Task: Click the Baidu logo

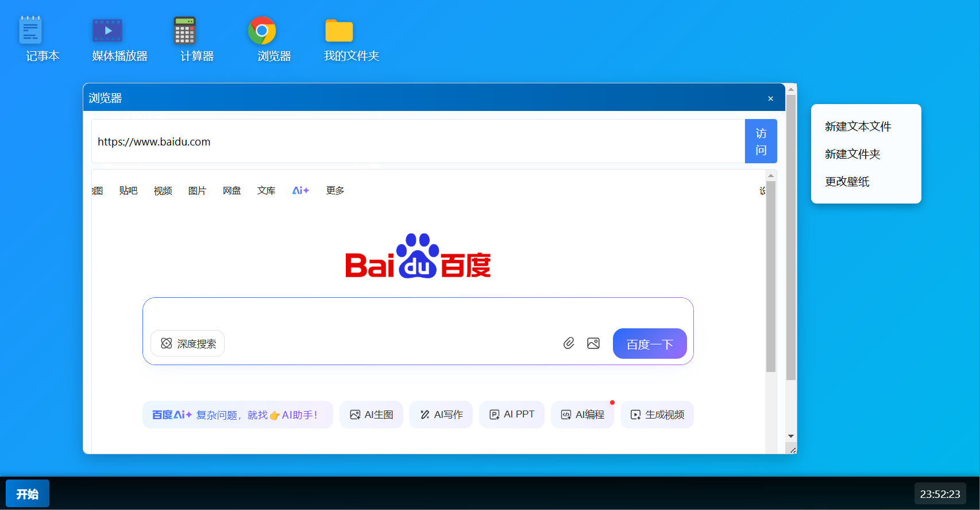Action: coord(418,256)
